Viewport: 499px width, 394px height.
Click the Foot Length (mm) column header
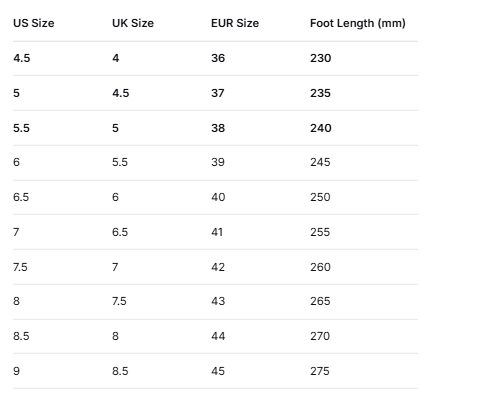(358, 23)
